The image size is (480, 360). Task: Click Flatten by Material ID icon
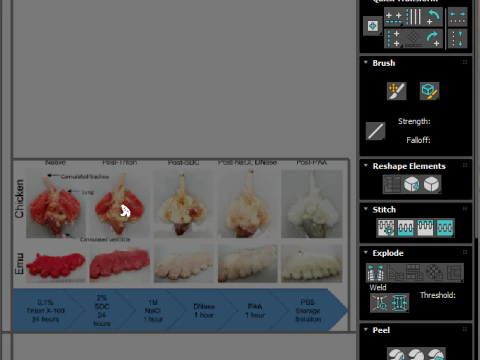coord(434,272)
